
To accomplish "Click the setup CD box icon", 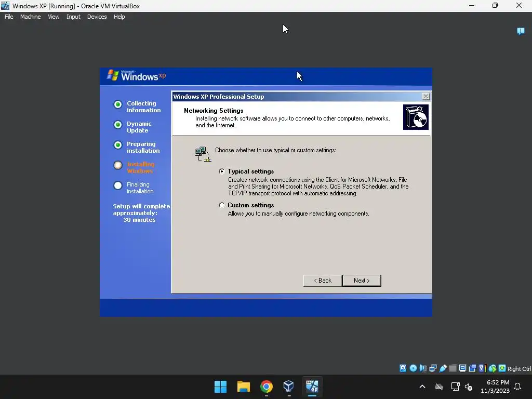I will (416, 117).
